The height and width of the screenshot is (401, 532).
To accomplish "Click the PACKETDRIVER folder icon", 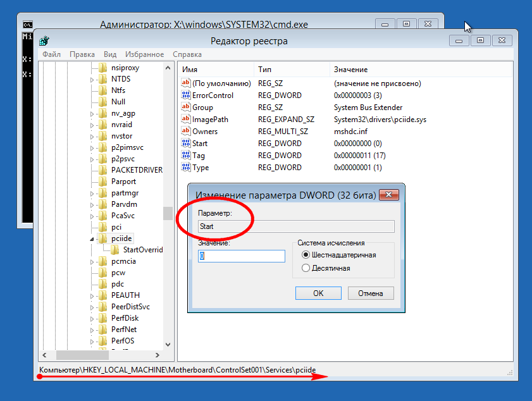I will tap(103, 170).
